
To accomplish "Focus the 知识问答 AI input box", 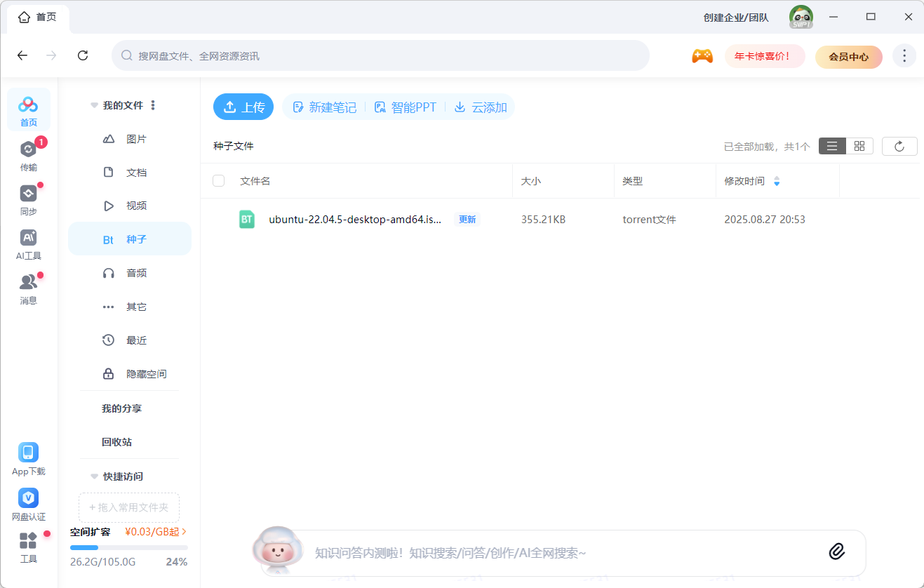I will [563, 553].
